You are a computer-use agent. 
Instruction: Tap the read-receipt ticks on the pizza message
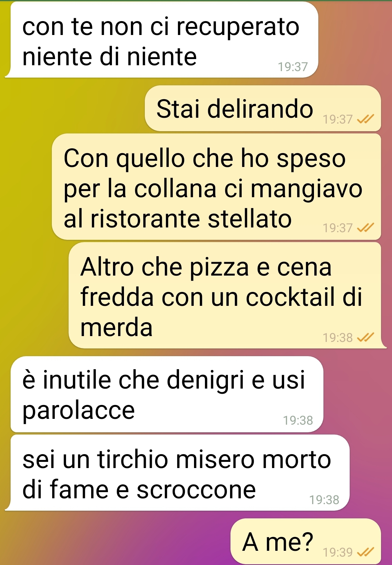365,338
